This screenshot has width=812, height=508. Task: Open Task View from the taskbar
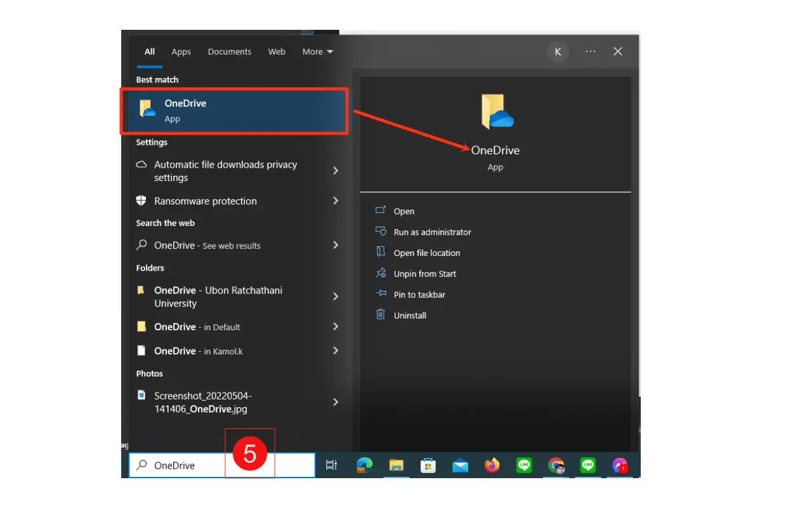click(331, 465)
